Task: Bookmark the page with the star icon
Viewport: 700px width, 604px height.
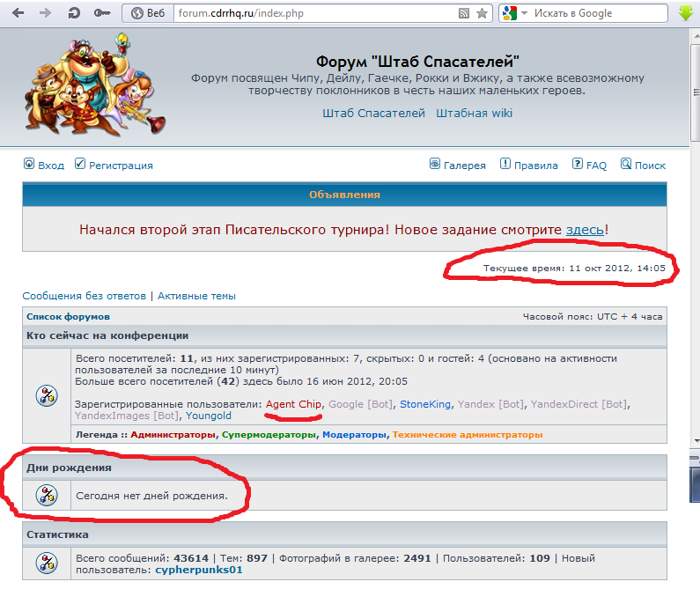Action: [482, 13]
